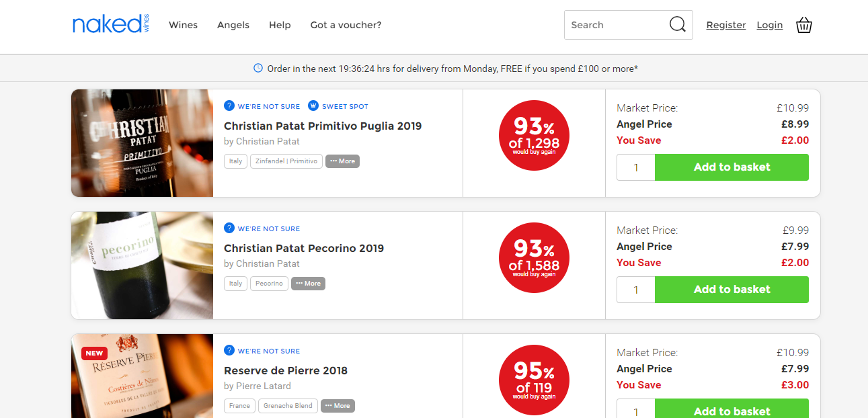
Task: Expand More tags for Reserve de Pierre
Action: [x=338, y=406]
